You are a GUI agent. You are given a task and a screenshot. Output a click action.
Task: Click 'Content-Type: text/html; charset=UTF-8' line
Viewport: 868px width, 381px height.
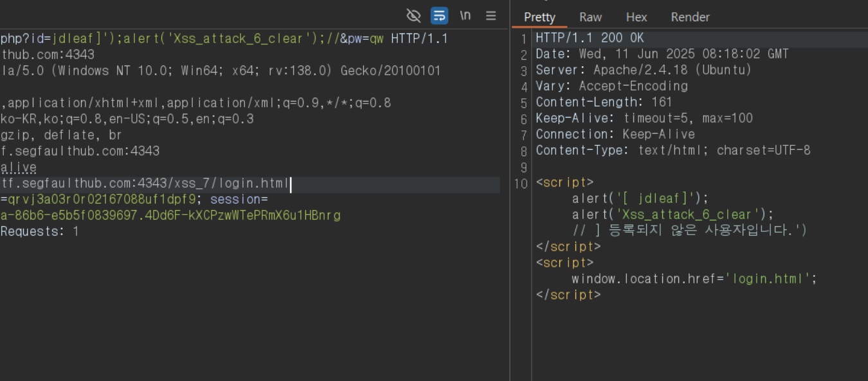coord(673,150)
